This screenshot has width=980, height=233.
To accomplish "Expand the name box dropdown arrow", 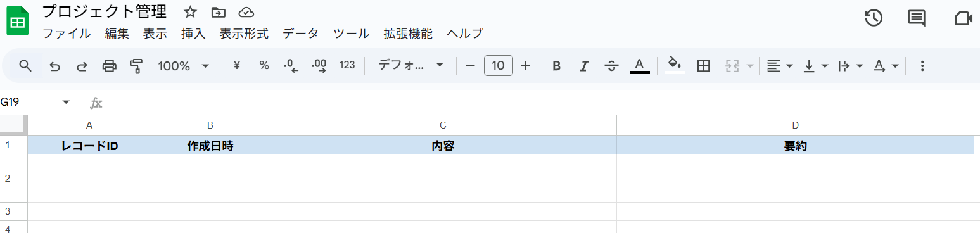I will pyautogui.click(x=66, y=103).
